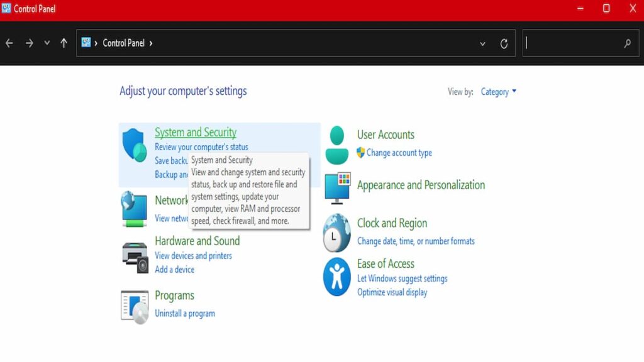
Task: Go forward using the forward arrow
Action: pyautogui.click(x=29, y=43)
